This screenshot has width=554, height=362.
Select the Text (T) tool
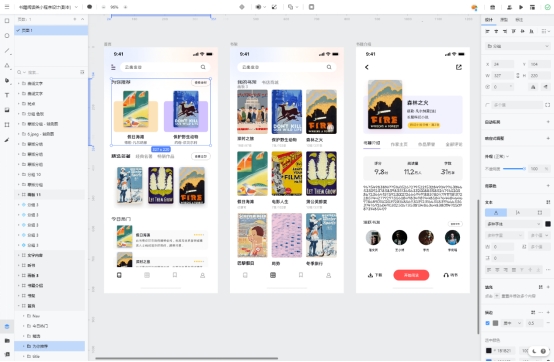pyautogui.click(x=7, y=95)
